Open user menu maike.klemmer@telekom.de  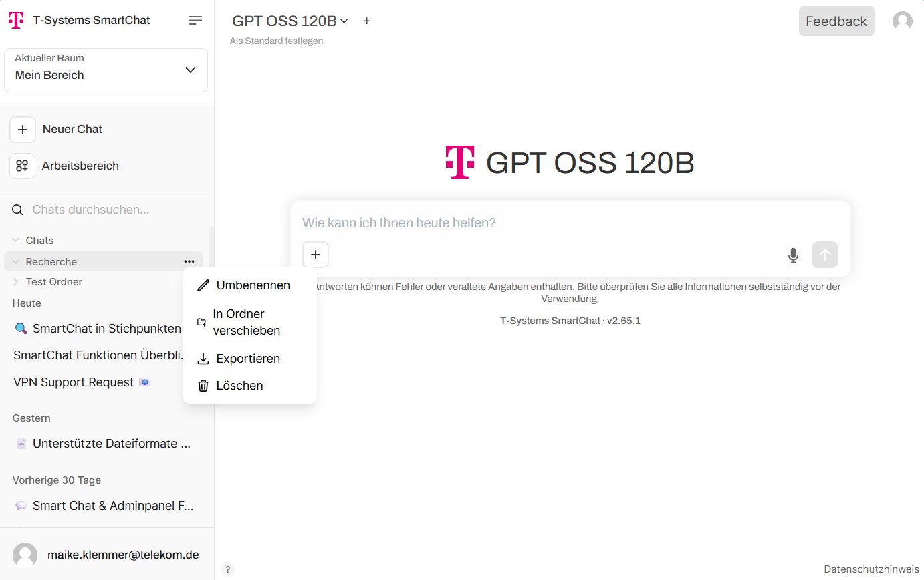click(107, 555)
